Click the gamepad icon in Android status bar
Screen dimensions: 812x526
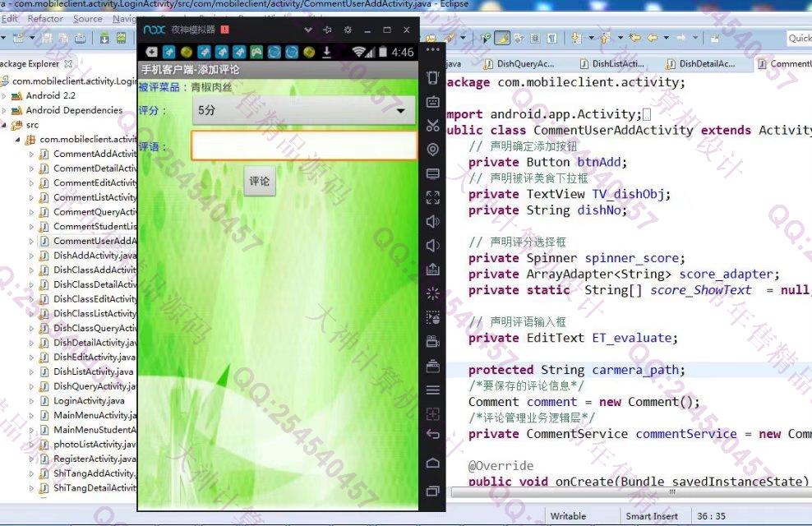coord(256,52)
